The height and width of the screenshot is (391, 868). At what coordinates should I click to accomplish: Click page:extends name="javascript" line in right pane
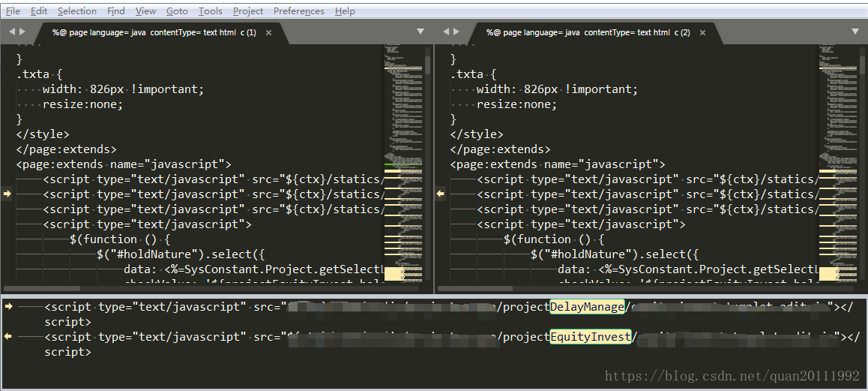558,164
